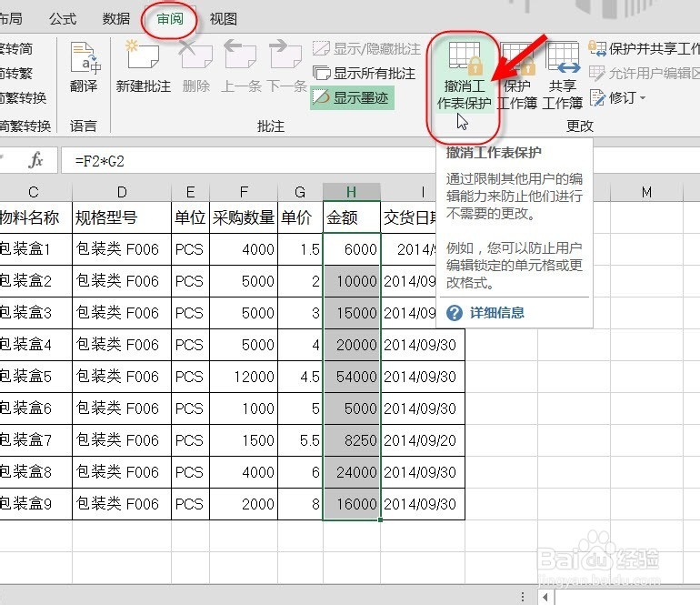Click cell with amount 54000

[x=352, y=377]
